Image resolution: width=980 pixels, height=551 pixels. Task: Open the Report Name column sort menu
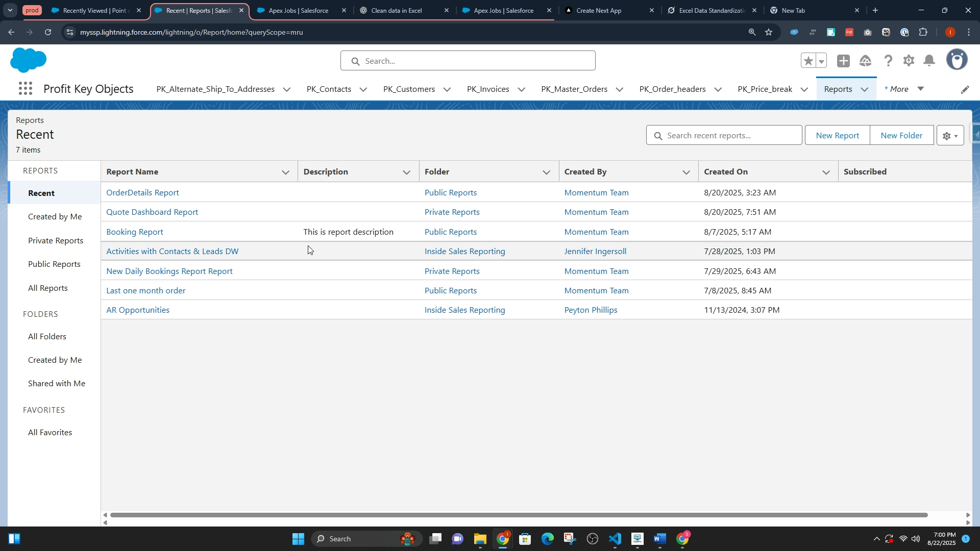tap(285, 172)
